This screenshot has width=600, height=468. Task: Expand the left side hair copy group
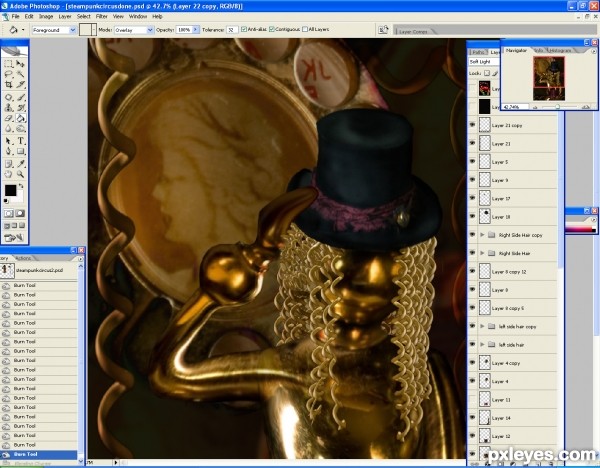click(x=483, y=326)
